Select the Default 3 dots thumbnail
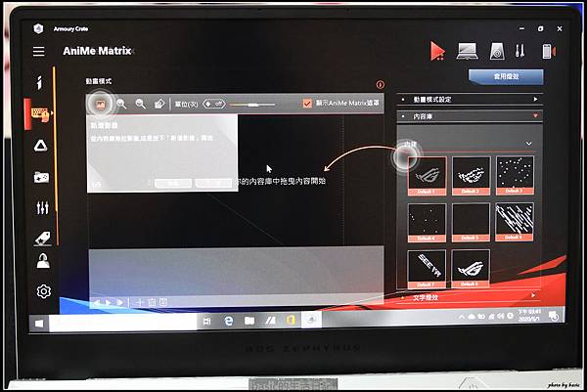The height and width of the screenshot is (392, 587). tap(515, 175)
